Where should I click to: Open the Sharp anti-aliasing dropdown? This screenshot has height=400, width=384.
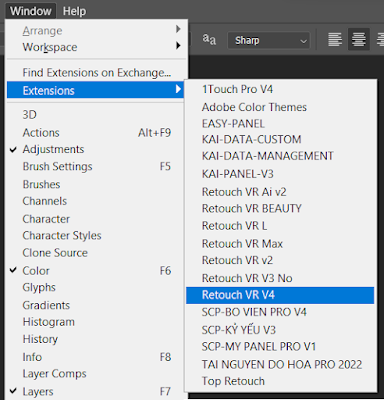269,41
